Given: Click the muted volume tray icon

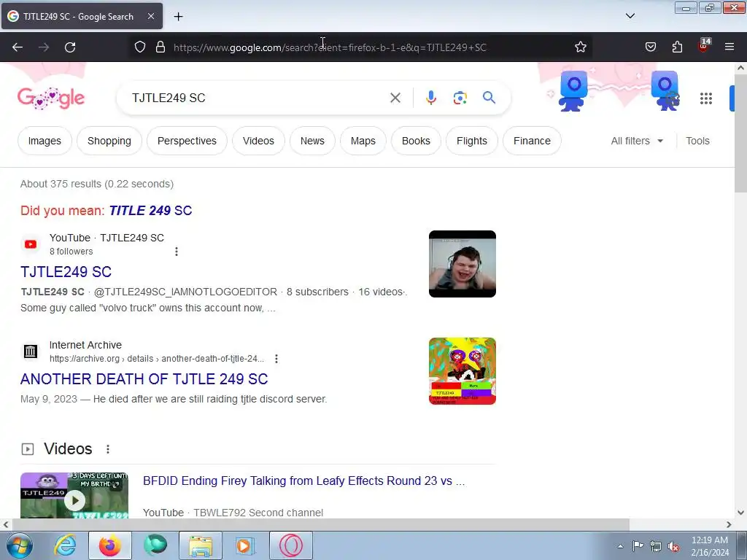Looking at the screenshot, I should (x=673, y=547).
